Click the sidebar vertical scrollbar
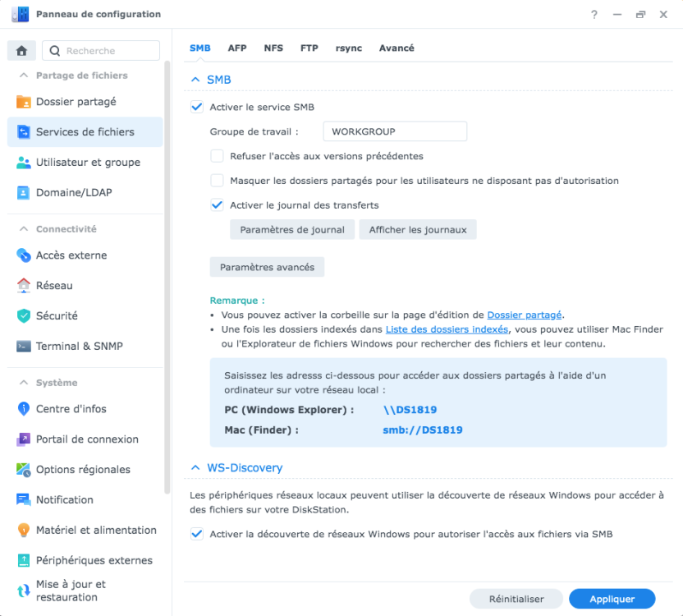This screenshot has height=616, width=683. [x=167, y=278]
